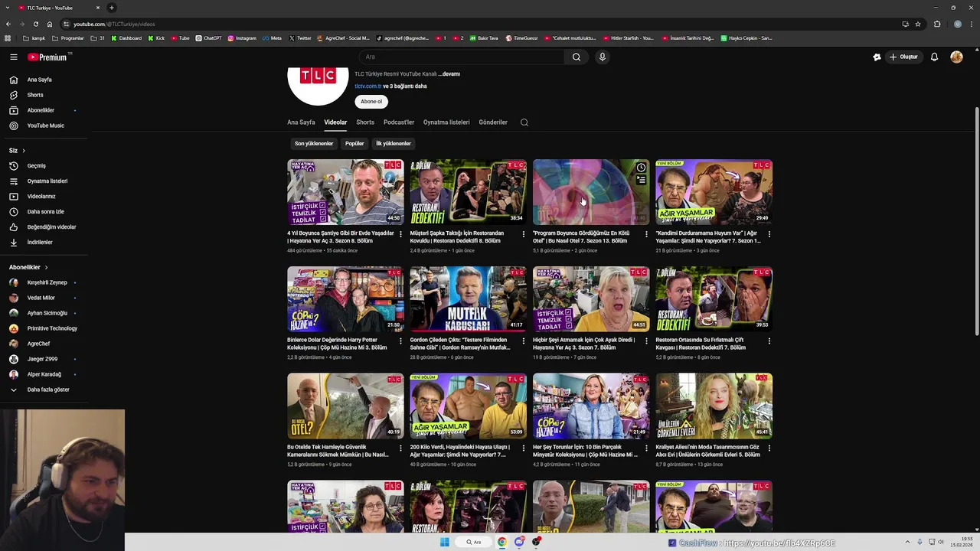This screenshot has height=551, width=980.
Task: Play the Mutfak Kabusları Gordon Ramsay thumbnail
Action: point(468,299)
